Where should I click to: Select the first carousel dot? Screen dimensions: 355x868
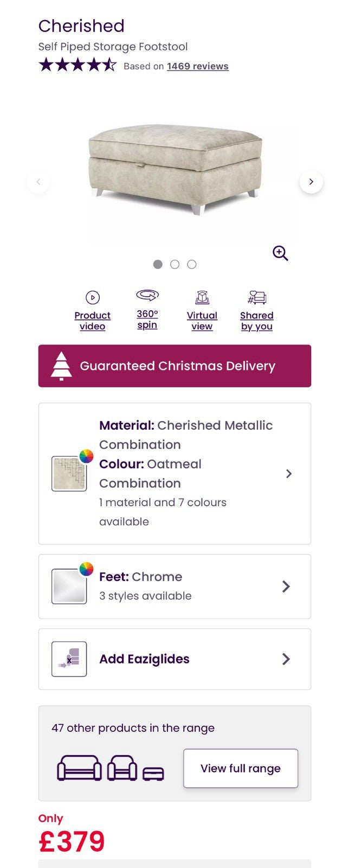158,264
